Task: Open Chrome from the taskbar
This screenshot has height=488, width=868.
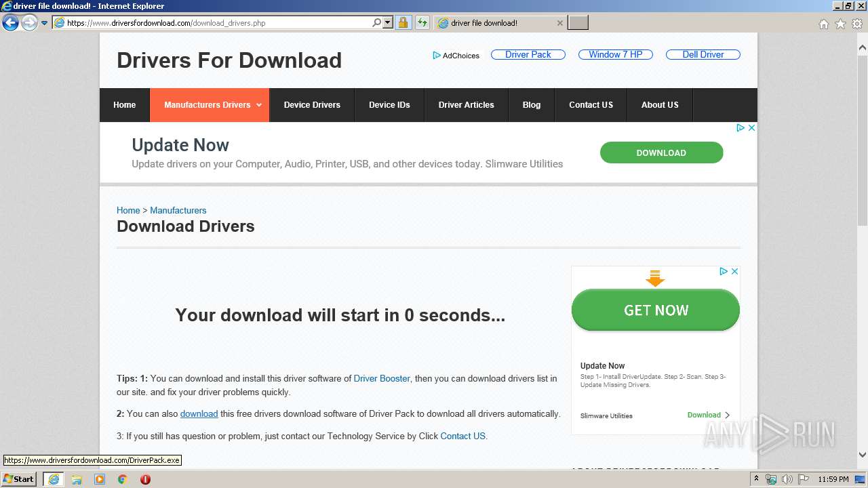Action: (x=123, y=479)
